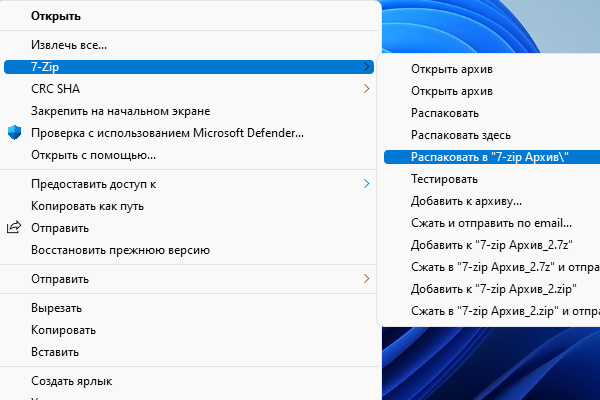Expand the 7-Zip submenu arrow

(366, 67)
